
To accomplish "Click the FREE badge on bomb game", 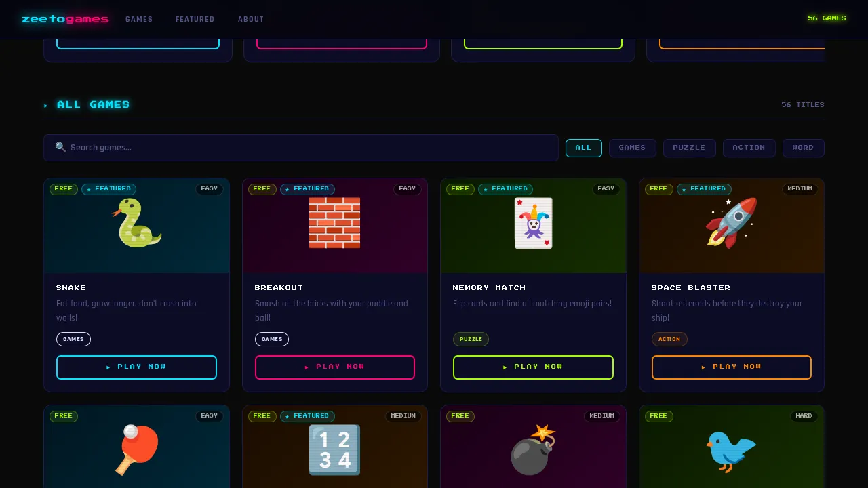I will pos(460,416).
